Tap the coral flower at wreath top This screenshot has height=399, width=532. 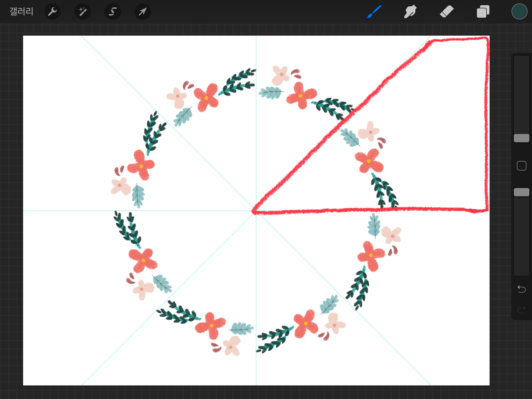click(301, 96)
